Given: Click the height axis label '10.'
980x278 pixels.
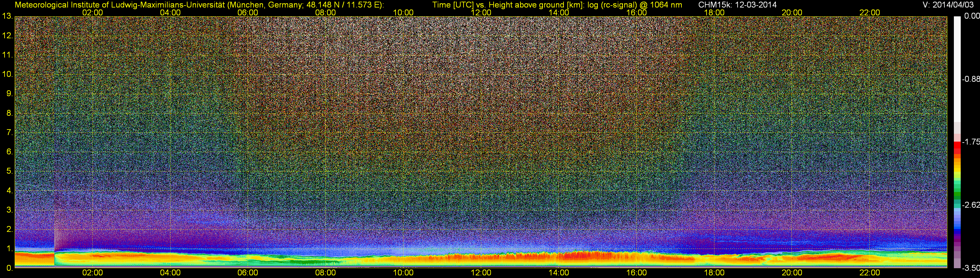Looking at the screenshot, I should point(8,74).
